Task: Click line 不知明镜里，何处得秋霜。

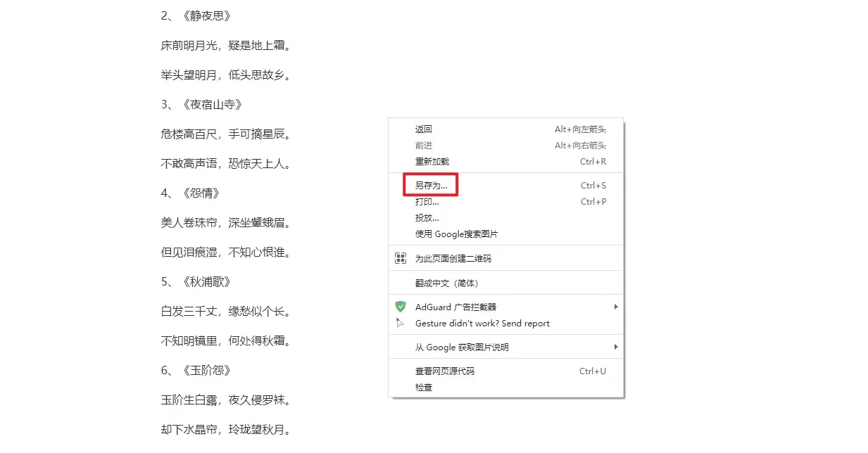Action: (x=226, y=341)
